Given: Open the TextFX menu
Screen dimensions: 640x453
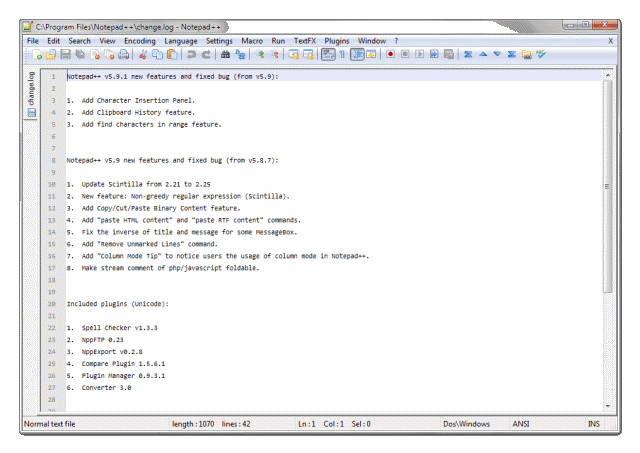Looking at the screenshot, I should point(305,41).
